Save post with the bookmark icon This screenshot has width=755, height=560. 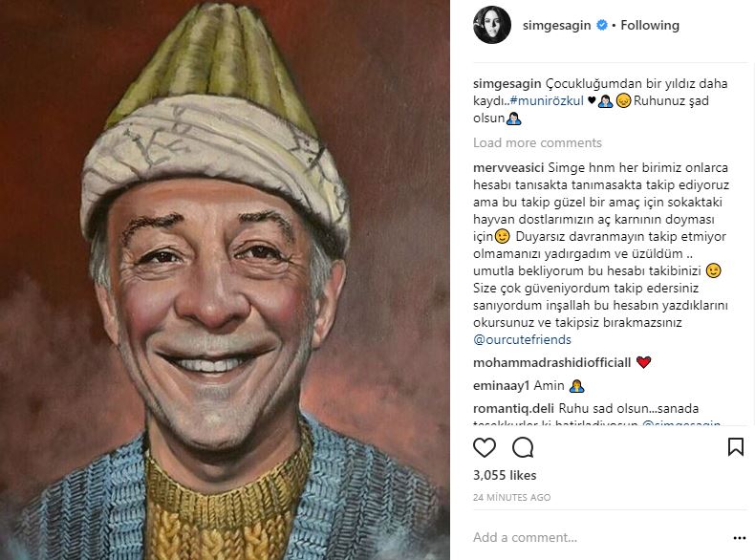coord(735,447)
